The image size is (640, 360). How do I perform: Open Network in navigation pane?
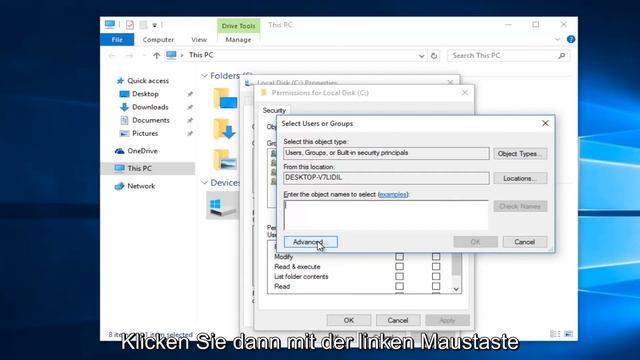click(x=141, y=186)
